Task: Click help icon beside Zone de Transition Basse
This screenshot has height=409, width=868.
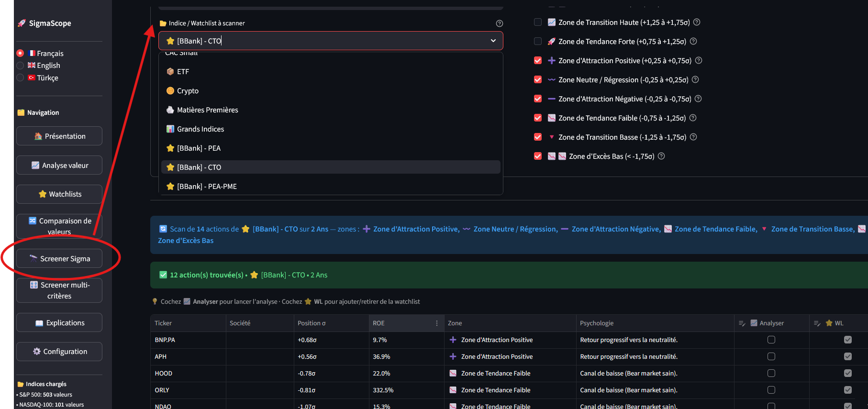Action: pos(693,137)
